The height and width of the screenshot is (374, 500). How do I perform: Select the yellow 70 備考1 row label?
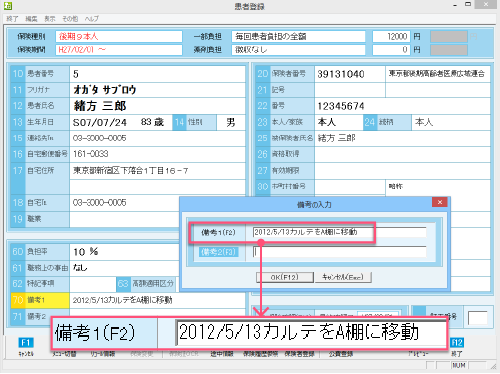pyautogui.click(x=40, y=300)
